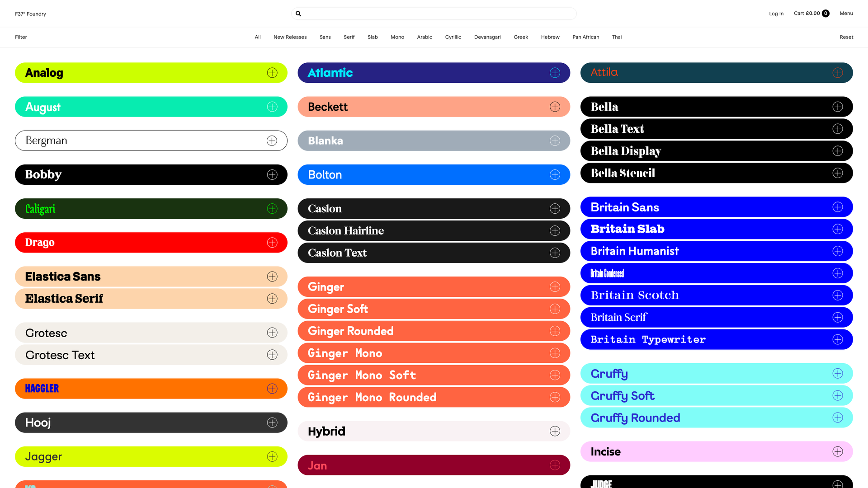Select the Mono filter tab
The width and height of the screenshot is (868, 488).
(x=397, y=37)
